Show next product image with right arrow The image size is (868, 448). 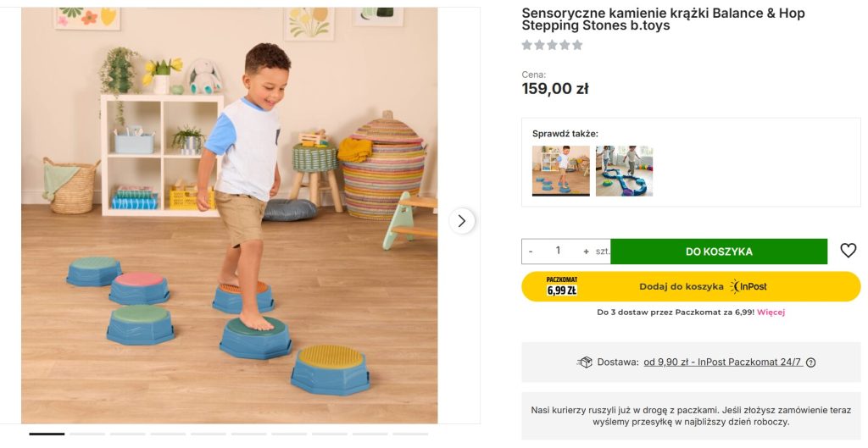461,221
